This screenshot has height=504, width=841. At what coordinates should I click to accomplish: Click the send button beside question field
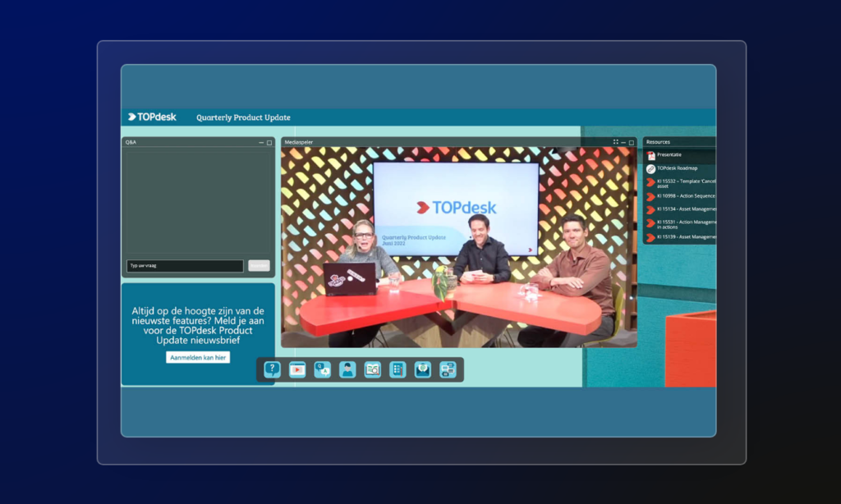tap(259, 265)
